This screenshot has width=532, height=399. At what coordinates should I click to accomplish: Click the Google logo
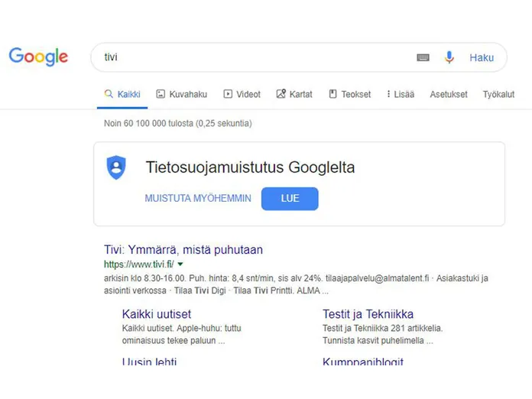pos(38,57)
